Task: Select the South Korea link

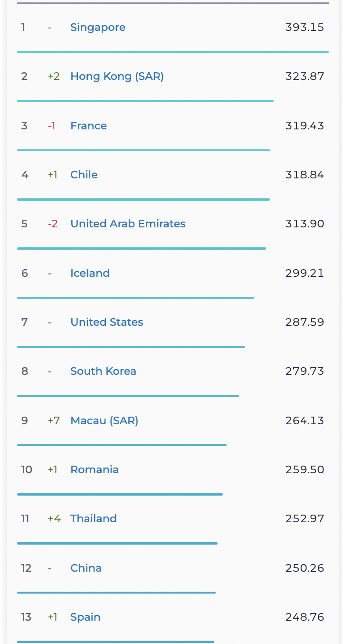Action: (103, 371)
